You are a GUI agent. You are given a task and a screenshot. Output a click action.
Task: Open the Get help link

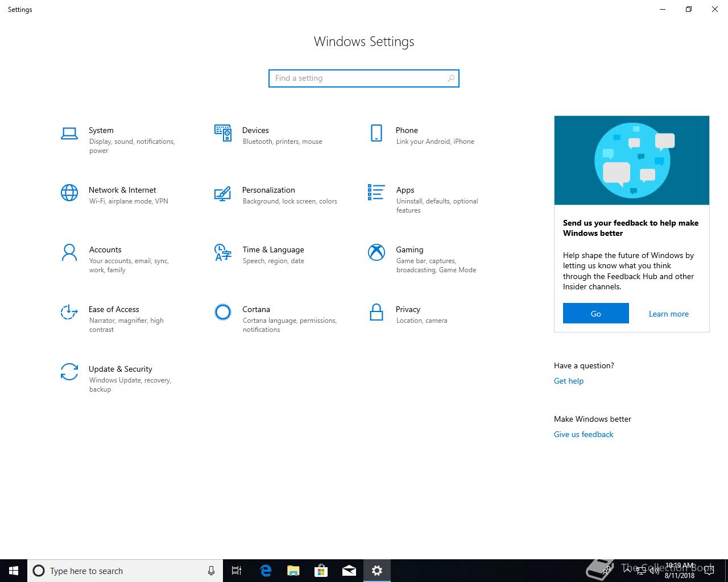click(569, 381)
